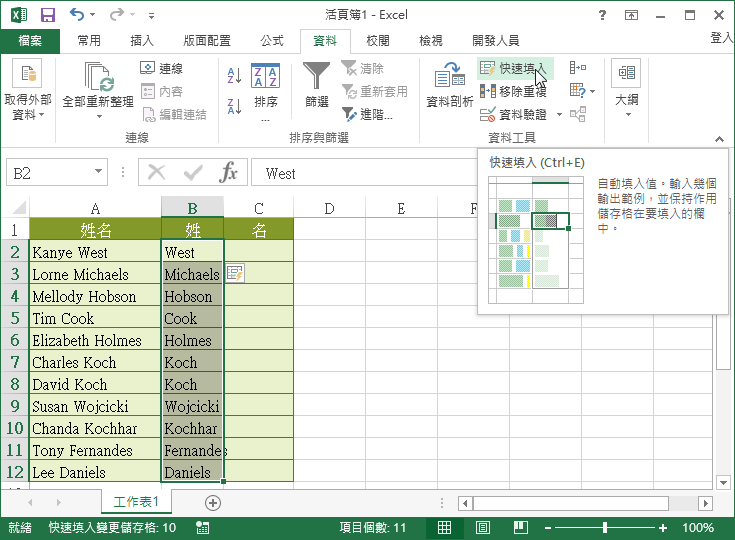Image resolution: width=735 pixels, height=540 pixels.
Task: Switch to the 插入 Insert tab
Action: (x=142, y=41)
